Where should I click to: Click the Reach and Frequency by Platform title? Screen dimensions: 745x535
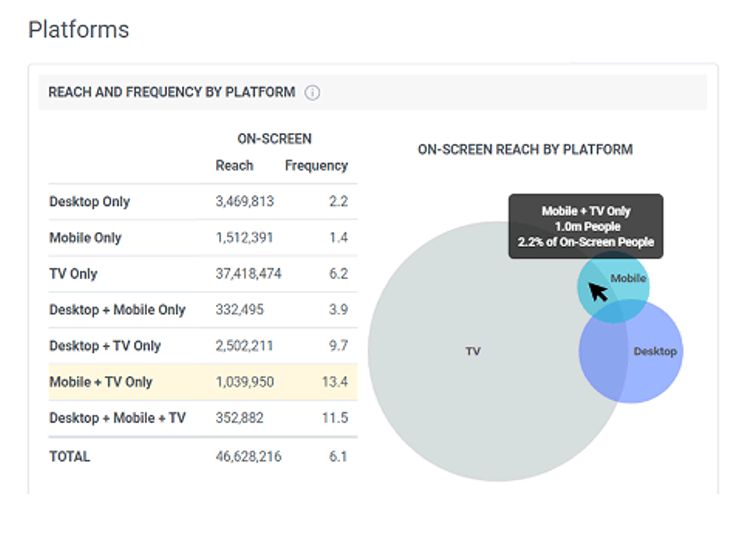coord(172,92)
